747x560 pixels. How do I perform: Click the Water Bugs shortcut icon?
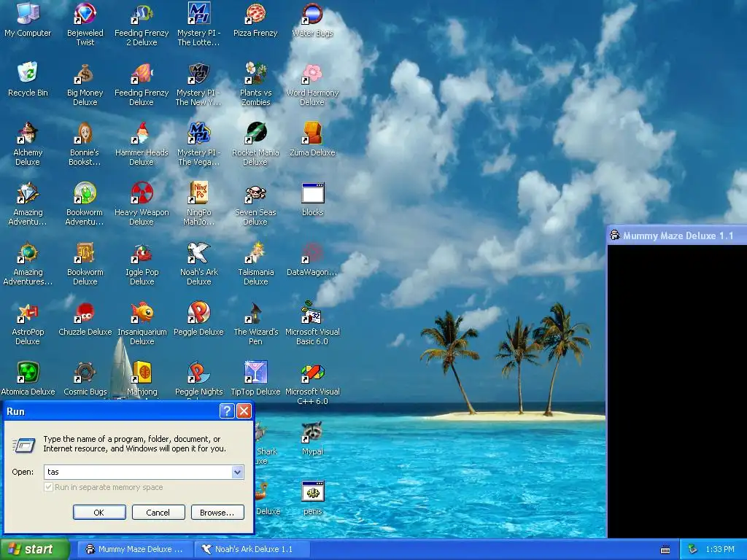312,19
